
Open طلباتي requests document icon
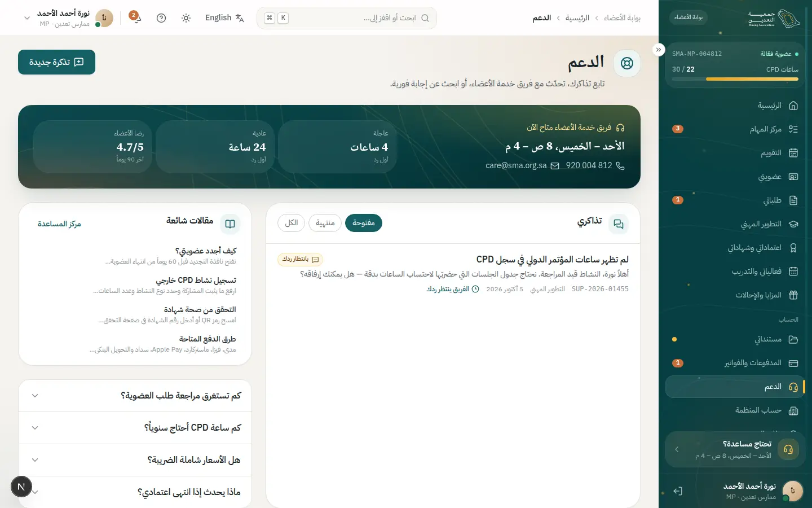[793, 200]
